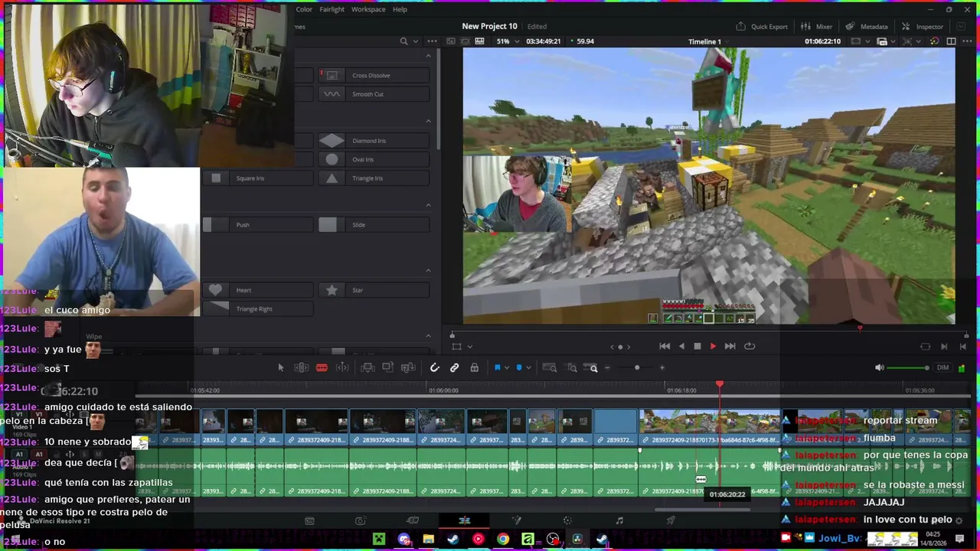Open the Fairlight menu
Image resolution: width=980 pixels, height=551 pixels.
click(332, 9)
